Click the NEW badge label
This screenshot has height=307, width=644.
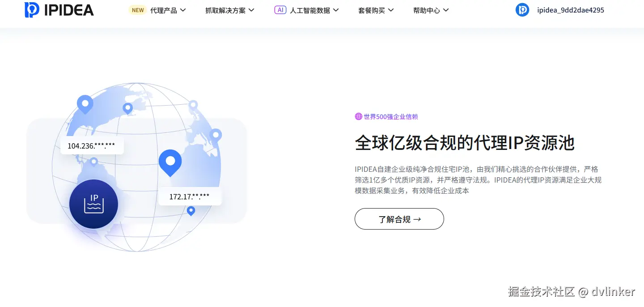[x=138, y=10]
